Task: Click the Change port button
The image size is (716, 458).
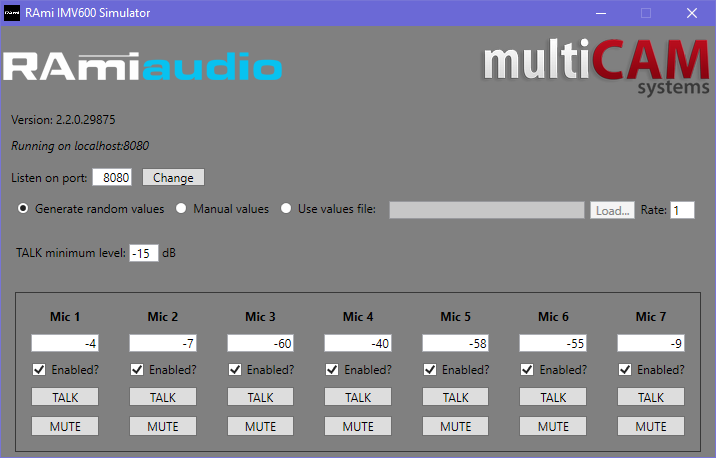Action: click(173, 177)
